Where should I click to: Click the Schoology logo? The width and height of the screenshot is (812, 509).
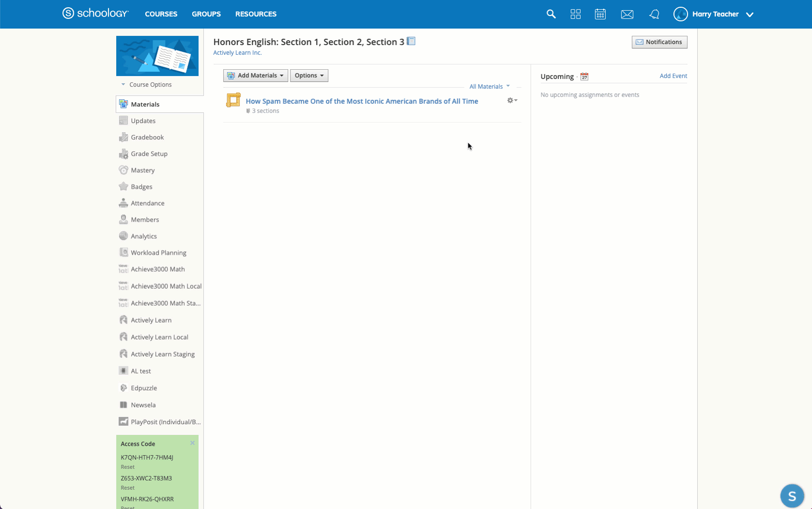pyautogui.click(x=95, y=14)
